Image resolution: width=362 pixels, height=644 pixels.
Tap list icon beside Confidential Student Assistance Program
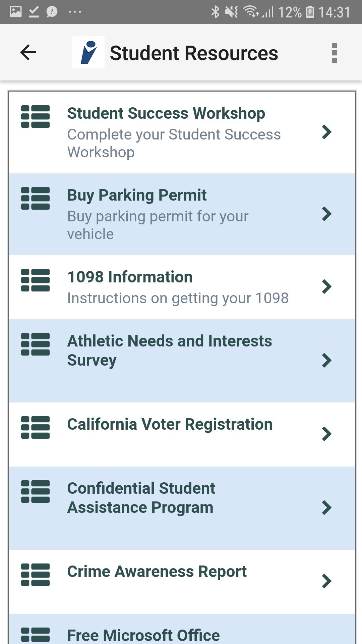(35, 491)
